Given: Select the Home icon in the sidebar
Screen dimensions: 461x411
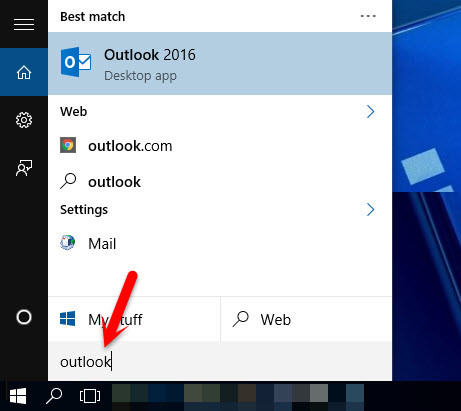Looking at the screenshot, I should (24, 72).
